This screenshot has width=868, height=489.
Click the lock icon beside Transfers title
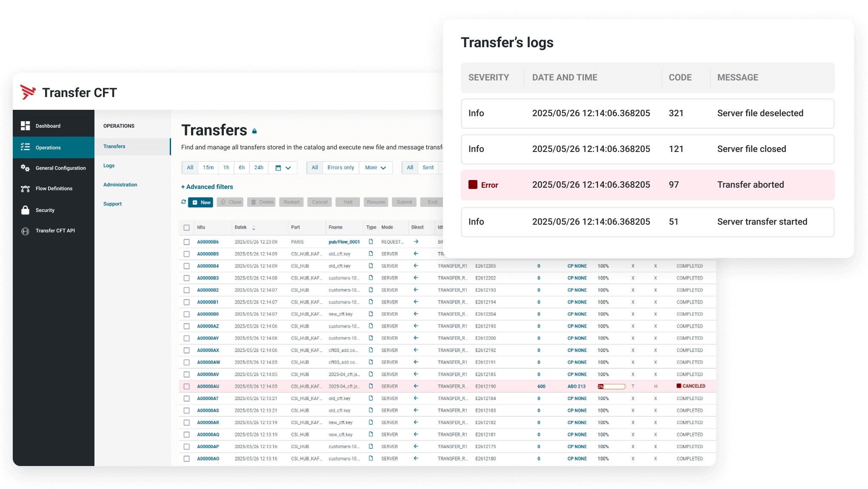[254, 132]
